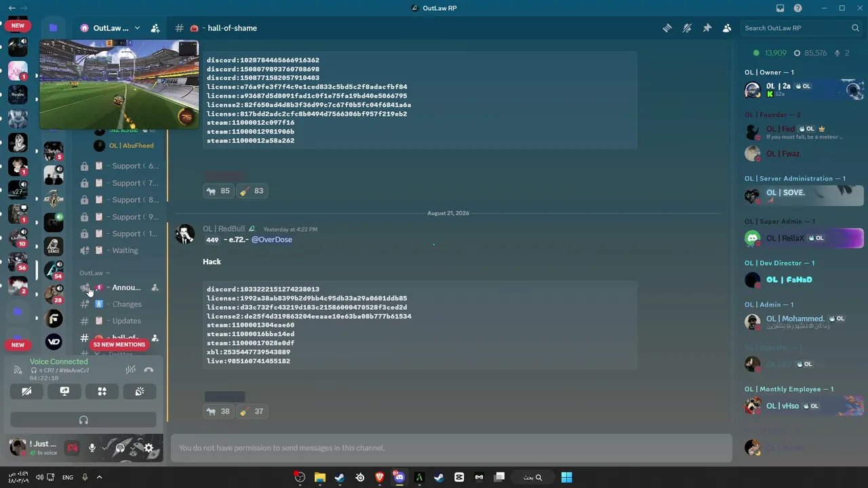The width and height of the screenshot is (868, 488).
Task: Toggle headphone deafen in user panel
Action: pyautogui.click(x=120, y=448)
